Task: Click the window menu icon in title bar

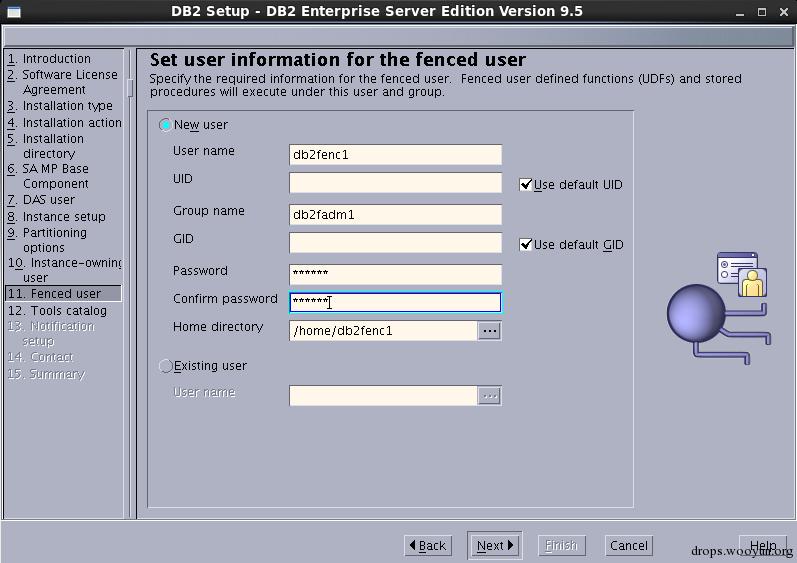Action: click(x=14, y=12)
